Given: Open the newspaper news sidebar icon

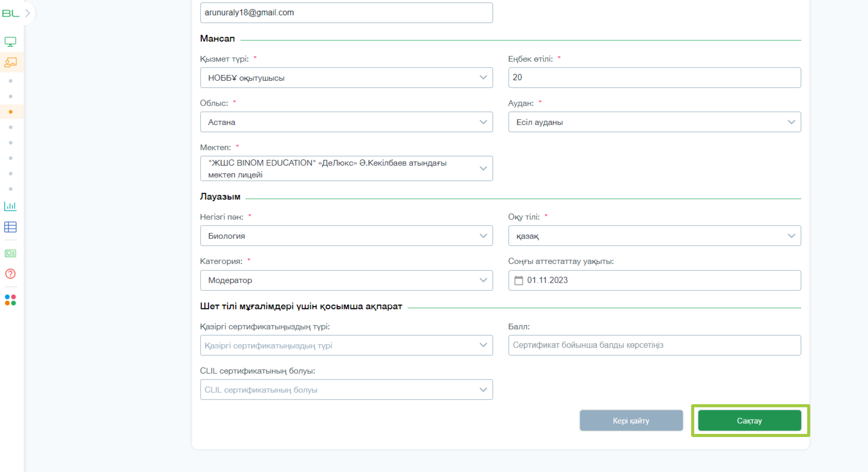Looking at the screenshot, I should coord(10,253).
